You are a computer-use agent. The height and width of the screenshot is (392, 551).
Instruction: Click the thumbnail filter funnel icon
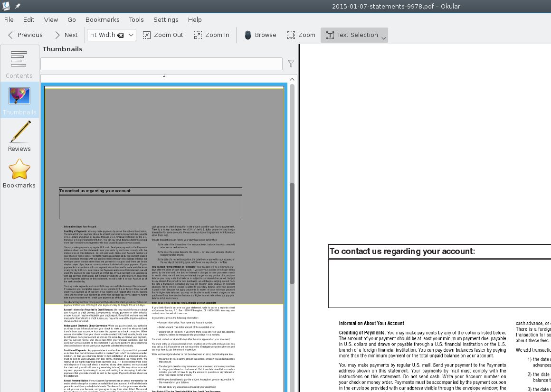coord(291,64)
